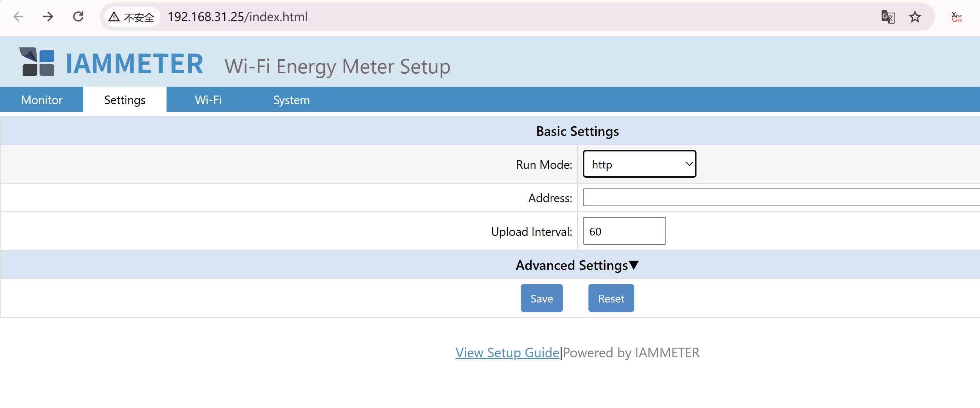Viewport: 980px width, 408px height.
Task: Click the Upload Interval field
Action: tap(624, 231)
